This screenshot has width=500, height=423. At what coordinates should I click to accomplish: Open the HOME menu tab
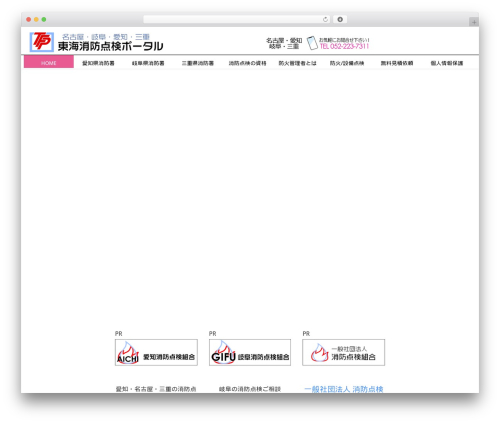[x=49, y=62]
